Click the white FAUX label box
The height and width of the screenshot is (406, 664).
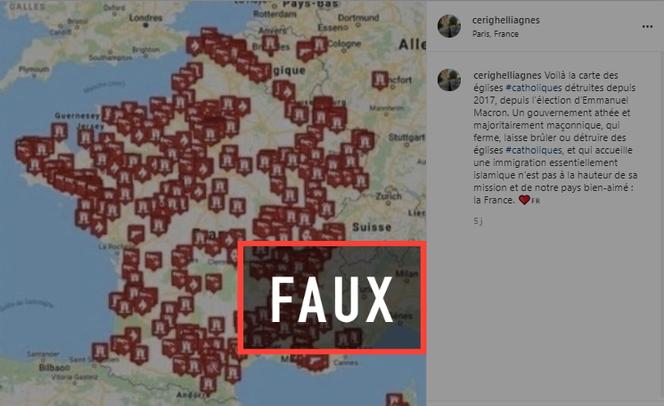332,297
